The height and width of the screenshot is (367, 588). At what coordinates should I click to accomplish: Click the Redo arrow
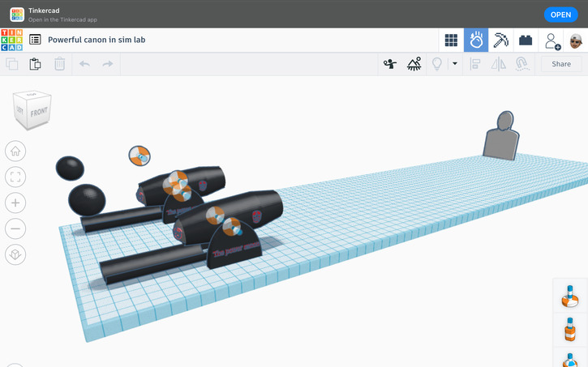click(108, 64)
